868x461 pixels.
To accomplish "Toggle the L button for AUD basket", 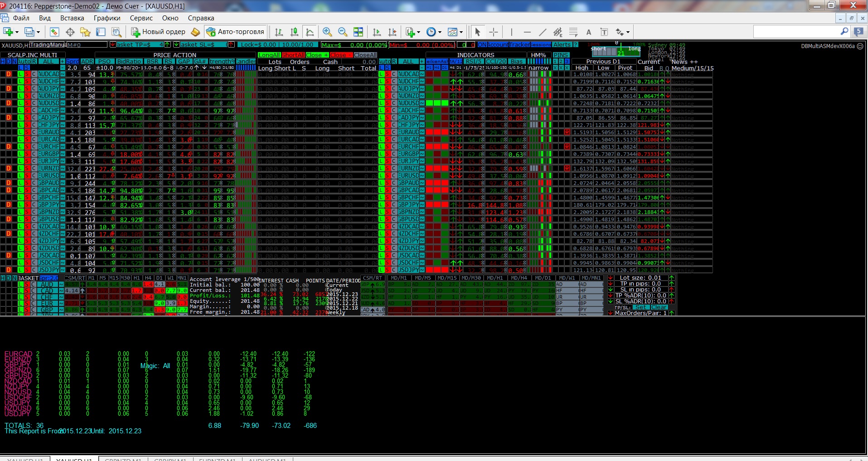I will [x=21, y=285].
